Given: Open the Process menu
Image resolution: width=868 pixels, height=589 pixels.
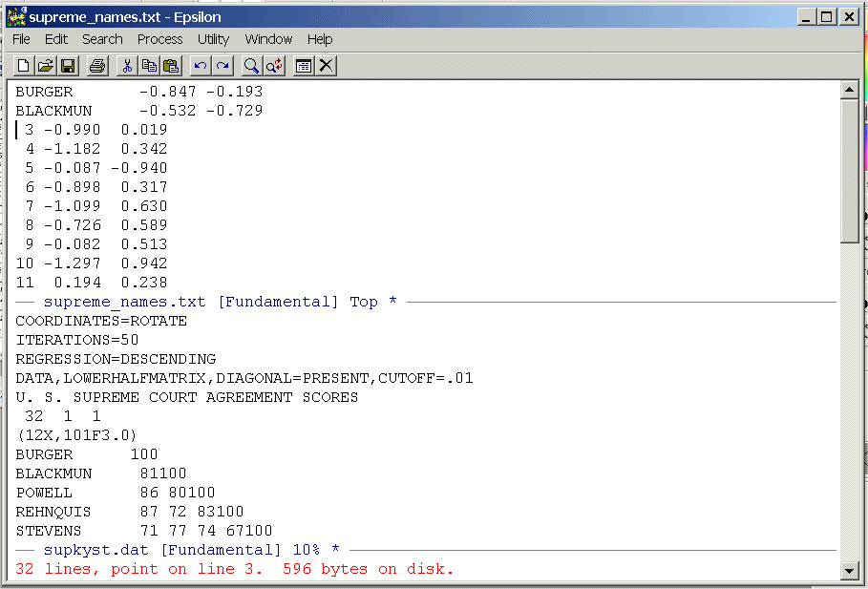Looking at the screenshot, I should click(x=159, y=39).
